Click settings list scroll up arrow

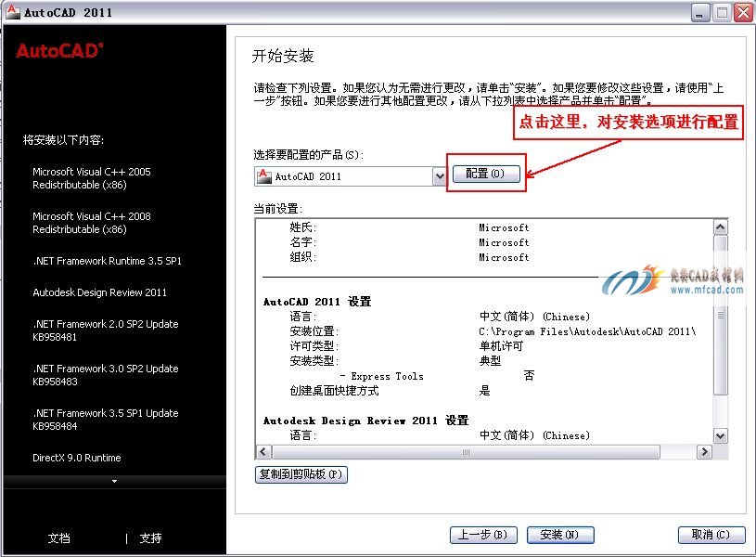pos(721,227)
